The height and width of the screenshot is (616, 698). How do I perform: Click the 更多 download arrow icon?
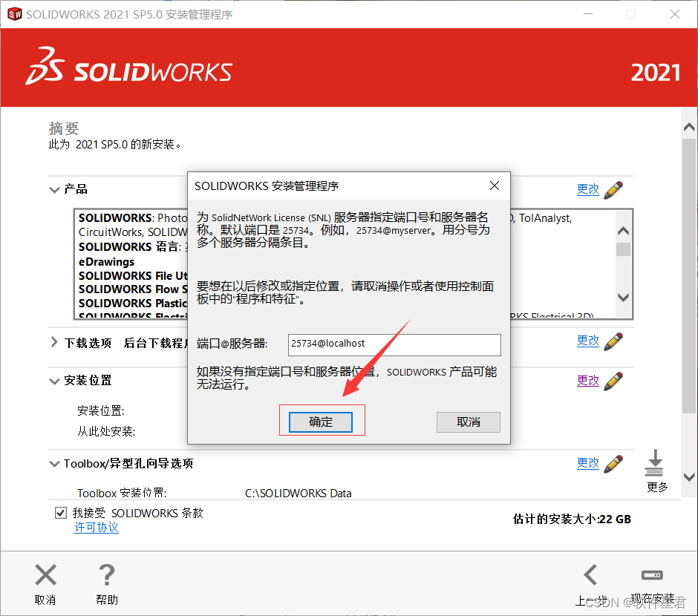tap(654, 462)
